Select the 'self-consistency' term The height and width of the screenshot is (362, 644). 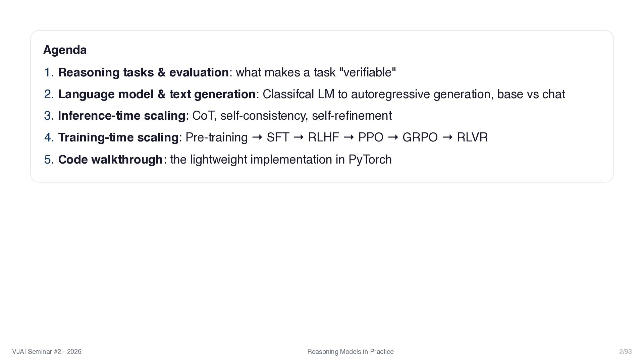point(263,116)
